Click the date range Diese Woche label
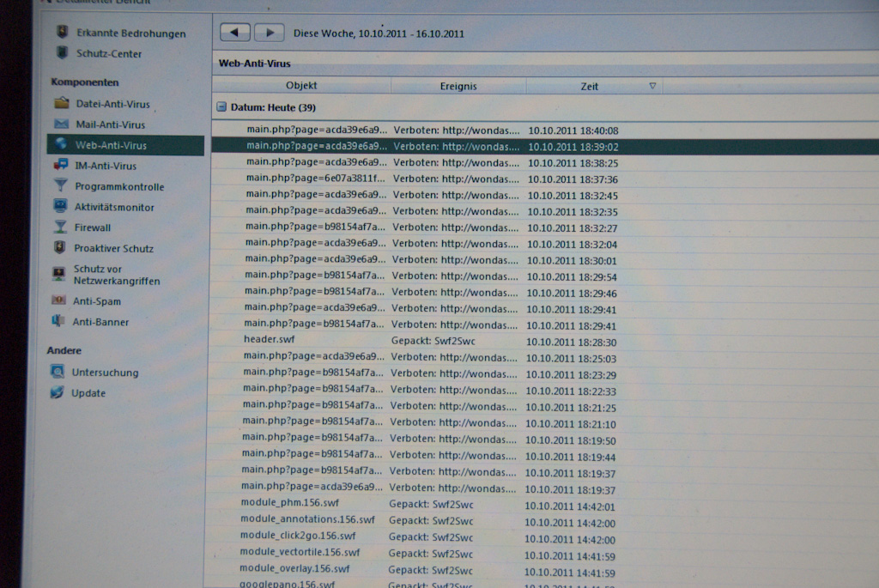 coord(379,33)
